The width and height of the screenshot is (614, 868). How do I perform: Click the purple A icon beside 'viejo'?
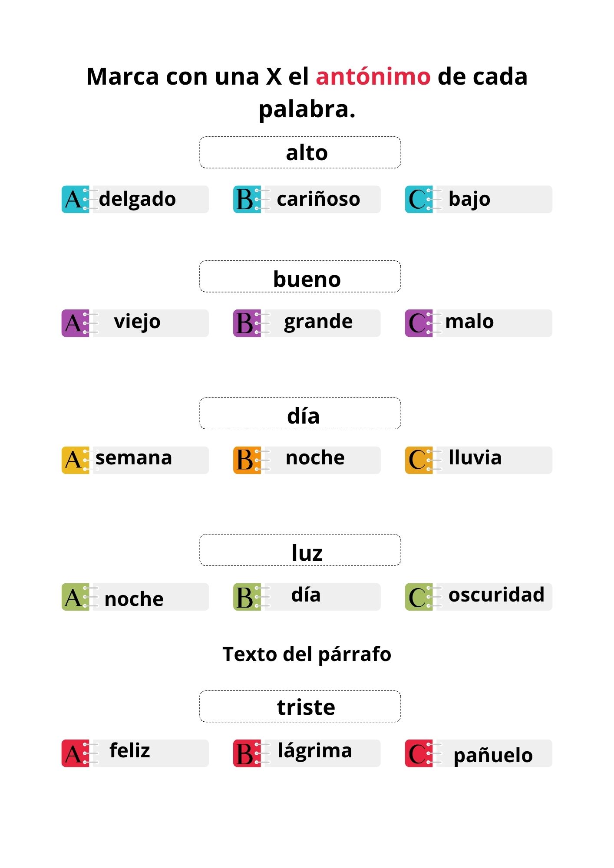point(75,323)
